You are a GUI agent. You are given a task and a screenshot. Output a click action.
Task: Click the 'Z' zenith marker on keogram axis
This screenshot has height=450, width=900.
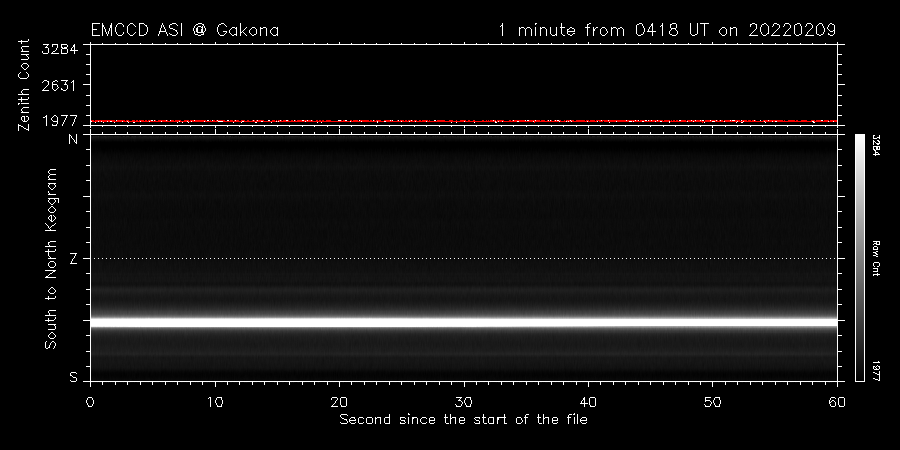click(x=73, y=259)
